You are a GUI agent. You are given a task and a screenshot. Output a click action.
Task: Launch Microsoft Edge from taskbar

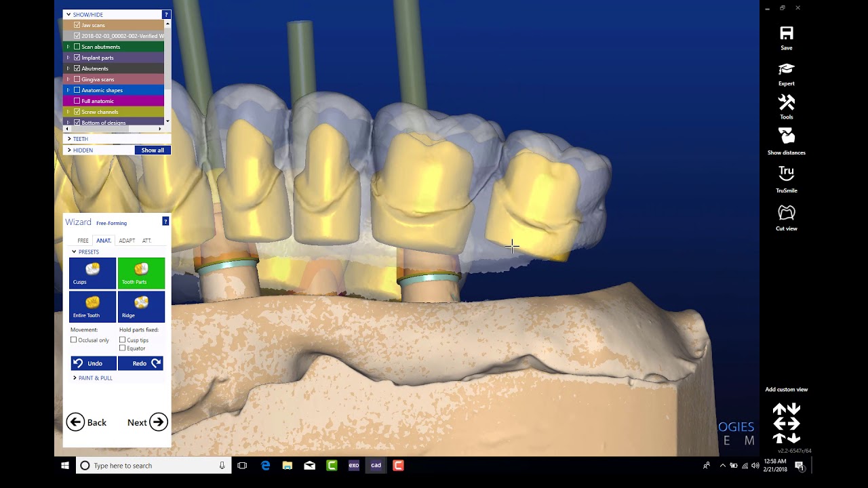(x=265, y=466)
